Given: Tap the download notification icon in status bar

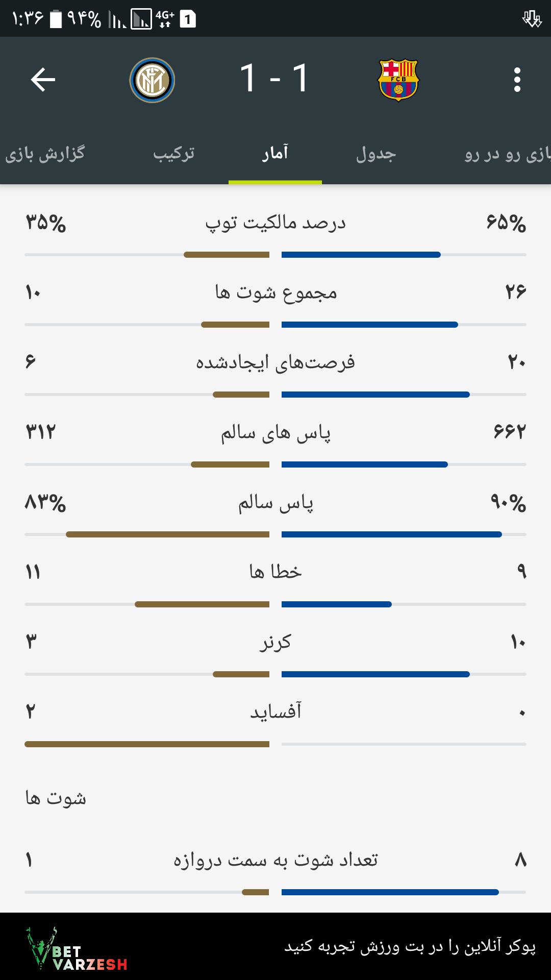Looking at the screenshot, I should (x=532, y=19).
